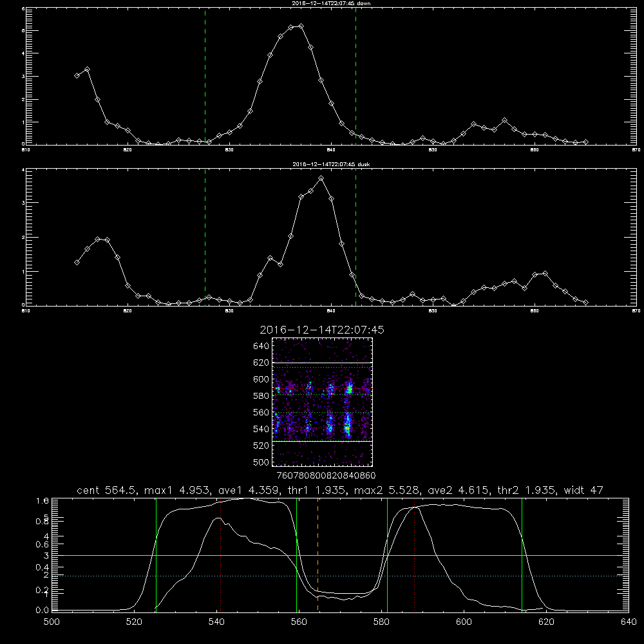Click the heatmap y-axis label 600
The image size is (644, 644).
261,379
